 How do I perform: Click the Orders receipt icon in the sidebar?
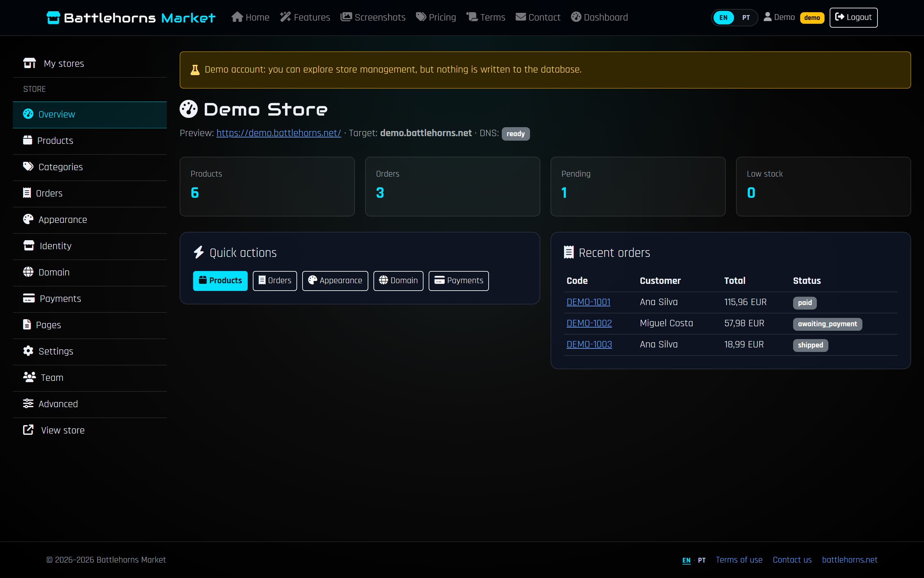pos(27,193)
